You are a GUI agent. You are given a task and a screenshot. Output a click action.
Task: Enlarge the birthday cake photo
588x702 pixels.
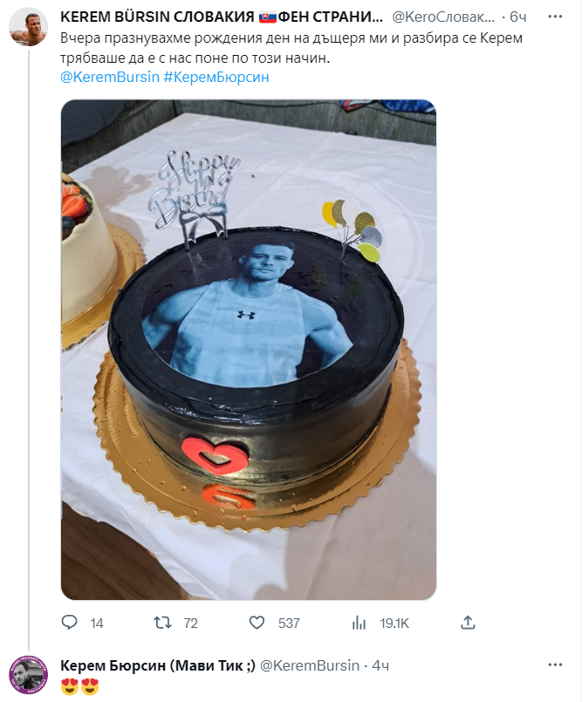[248, 349]
